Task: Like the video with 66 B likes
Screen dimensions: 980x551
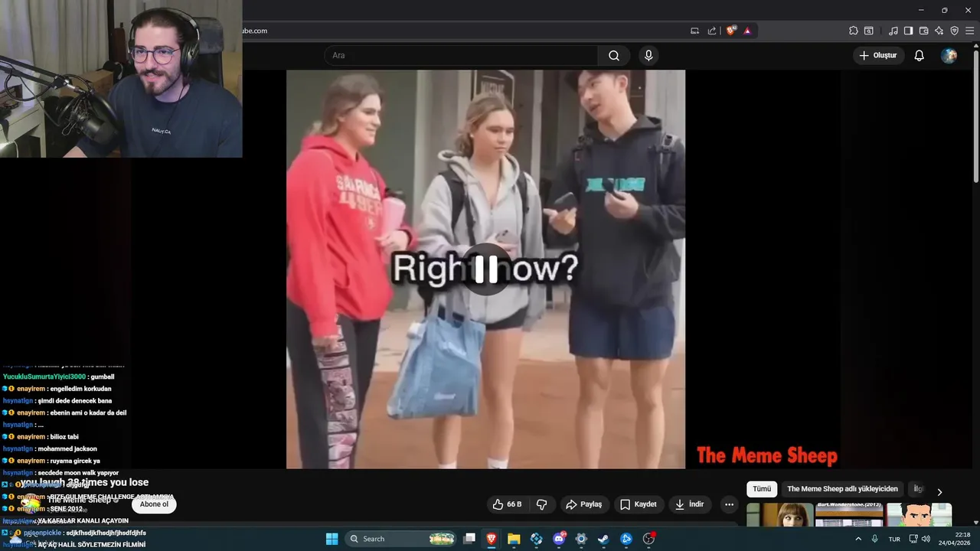Action: pos(506,504)
